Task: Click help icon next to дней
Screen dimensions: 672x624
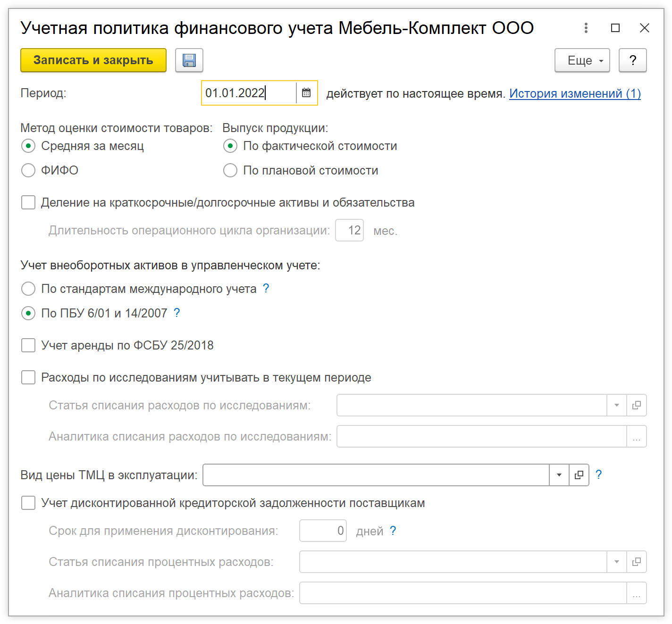Action: click(393, 531)
